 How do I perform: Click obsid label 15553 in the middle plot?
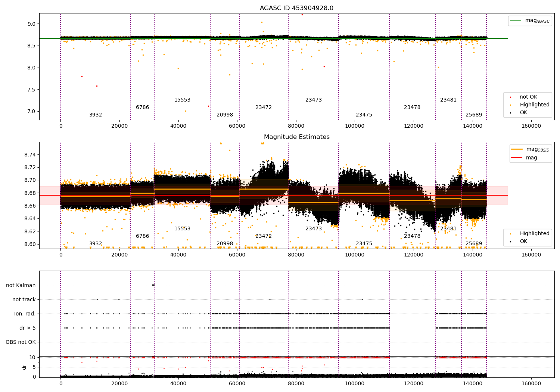pyautogui.click(x=182, y=229)
